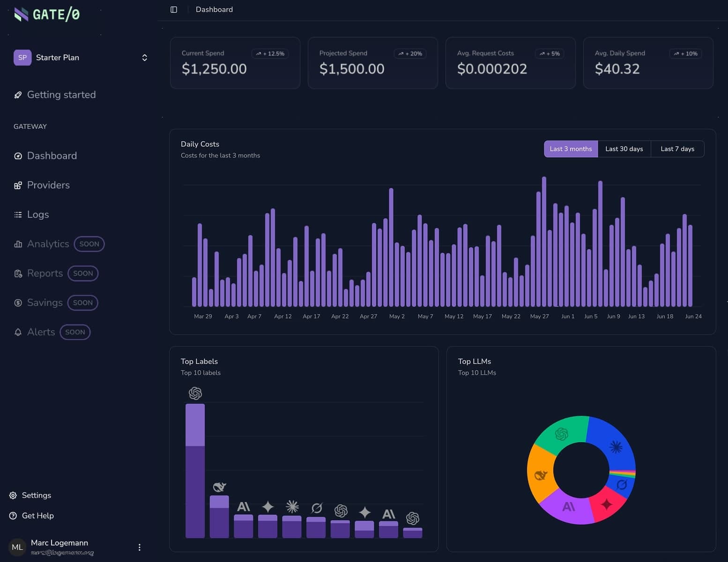The image size is (728, 562).
Task: Click the Providers sidebar icon
Action: coord(18,185)
